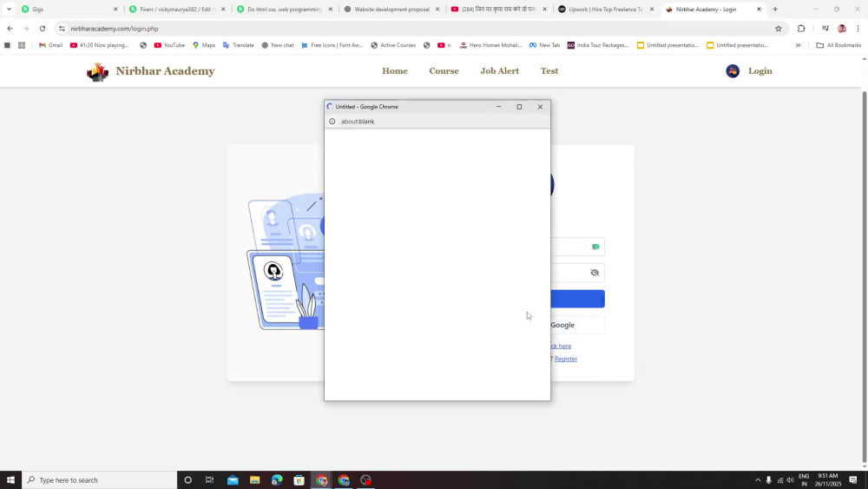This screenshot has height=489, width=868.
Task: Open the notification center icon
Action: point(853,480)
